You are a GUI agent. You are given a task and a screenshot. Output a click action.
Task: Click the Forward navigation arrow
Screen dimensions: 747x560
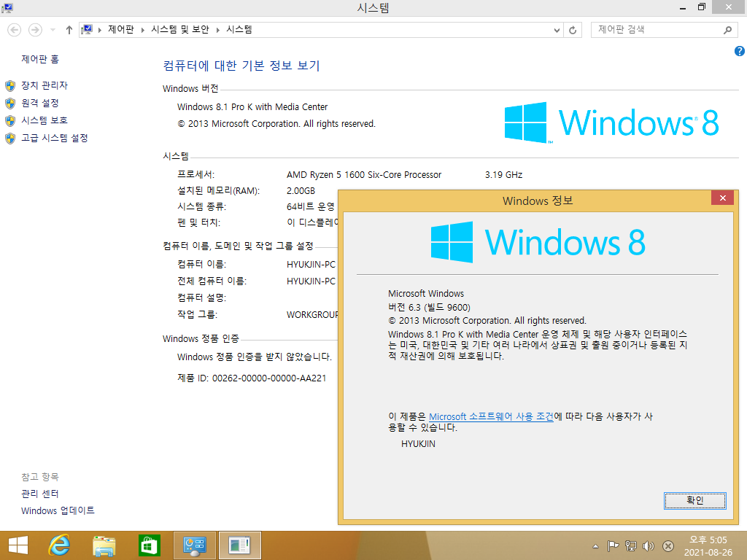(x=35, y=30)
